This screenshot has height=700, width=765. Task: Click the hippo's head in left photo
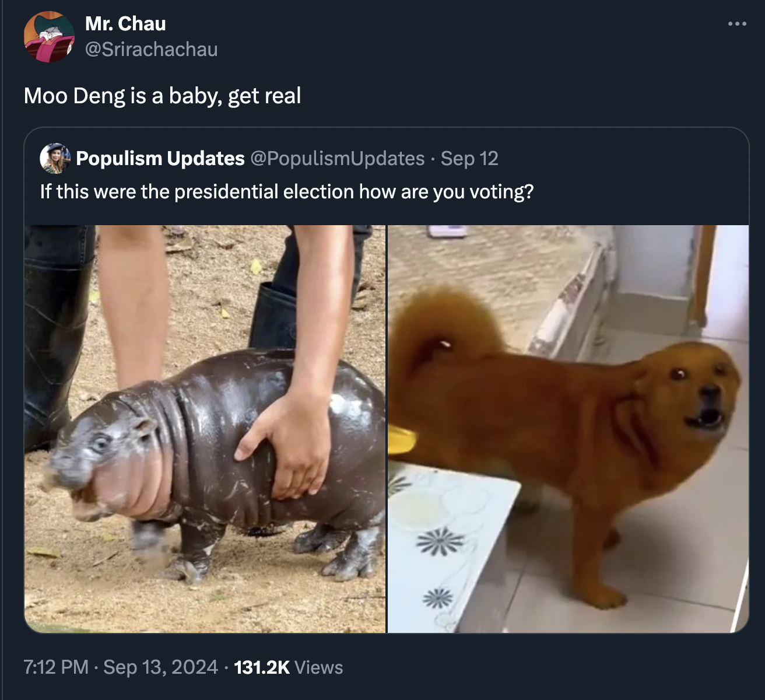click(x=99, y=461)
